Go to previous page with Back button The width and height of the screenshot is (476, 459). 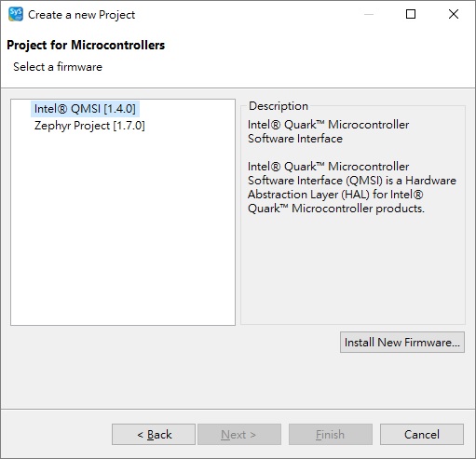154,435
